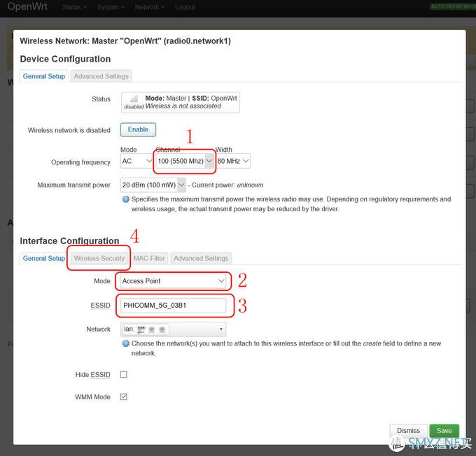The height and width of the screenshot is (456, 476).
Task: Open the Maximum transmit power dropdown
Action: [153, 185]
